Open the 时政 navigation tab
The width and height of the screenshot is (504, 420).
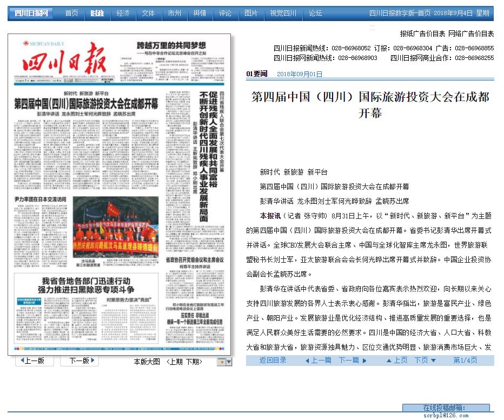click(x=97, y=14)
